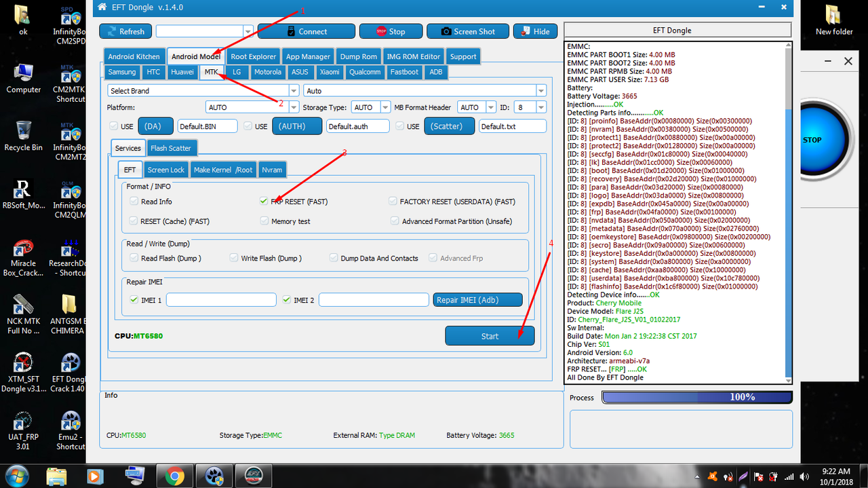868x488 pixels.
Task: Enable the Read Info checkbox
Action: point(134,202)
